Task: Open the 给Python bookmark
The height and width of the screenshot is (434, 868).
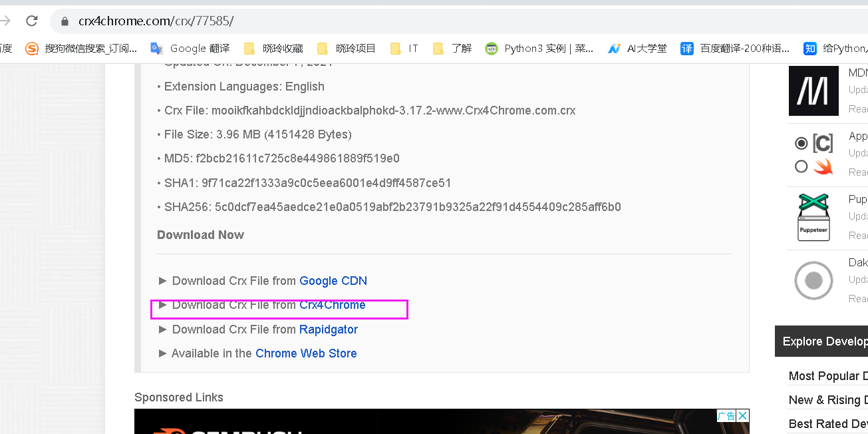Action: [835, 48]
